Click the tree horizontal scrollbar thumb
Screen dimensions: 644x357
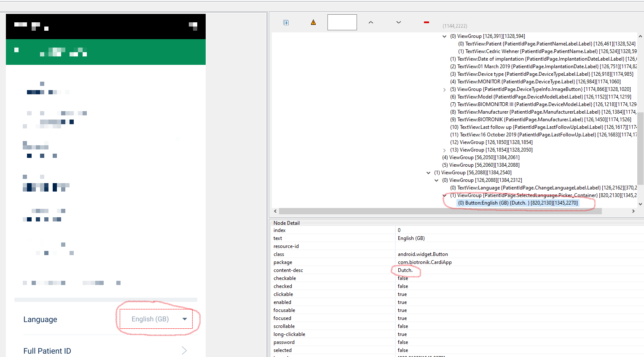click(440, 211)
